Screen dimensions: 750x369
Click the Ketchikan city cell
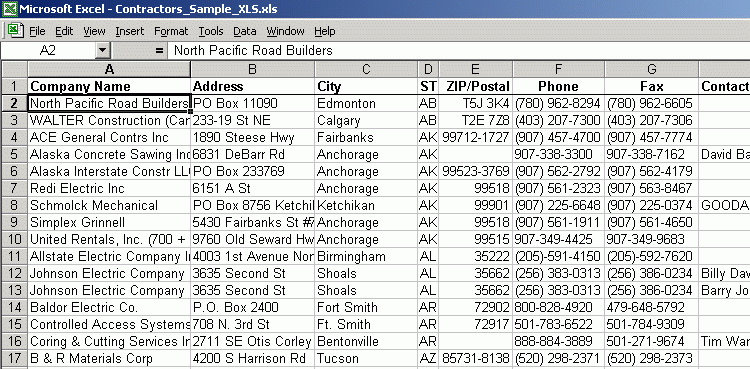366,205
